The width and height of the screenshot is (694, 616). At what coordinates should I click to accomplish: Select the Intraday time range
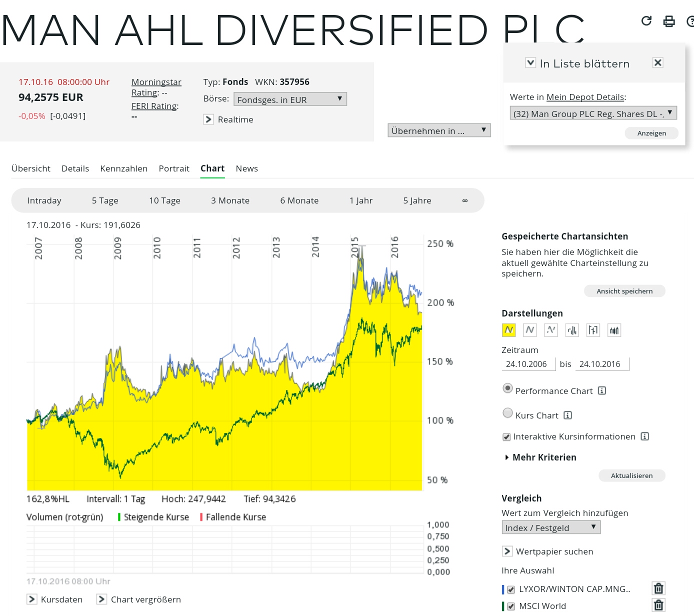(44, 200)
